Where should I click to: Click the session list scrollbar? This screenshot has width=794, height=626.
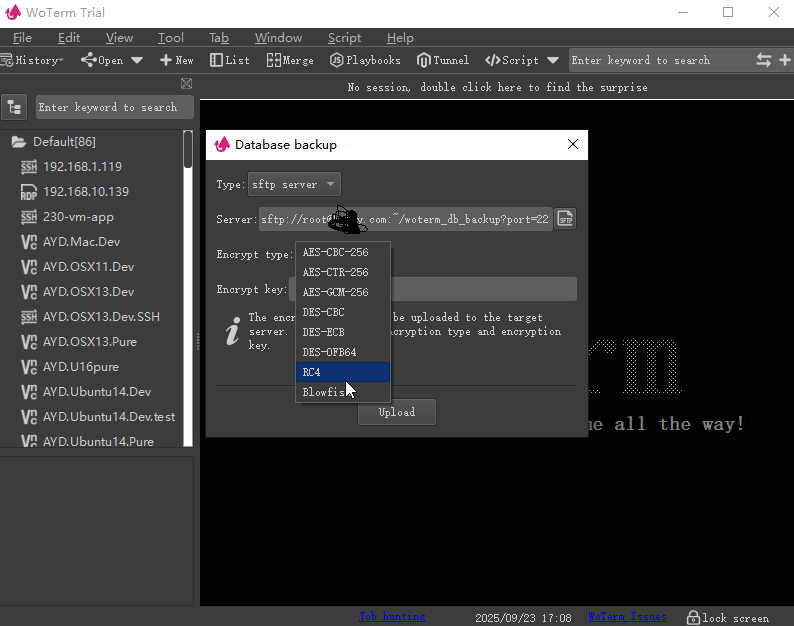[x=188, y=150]
